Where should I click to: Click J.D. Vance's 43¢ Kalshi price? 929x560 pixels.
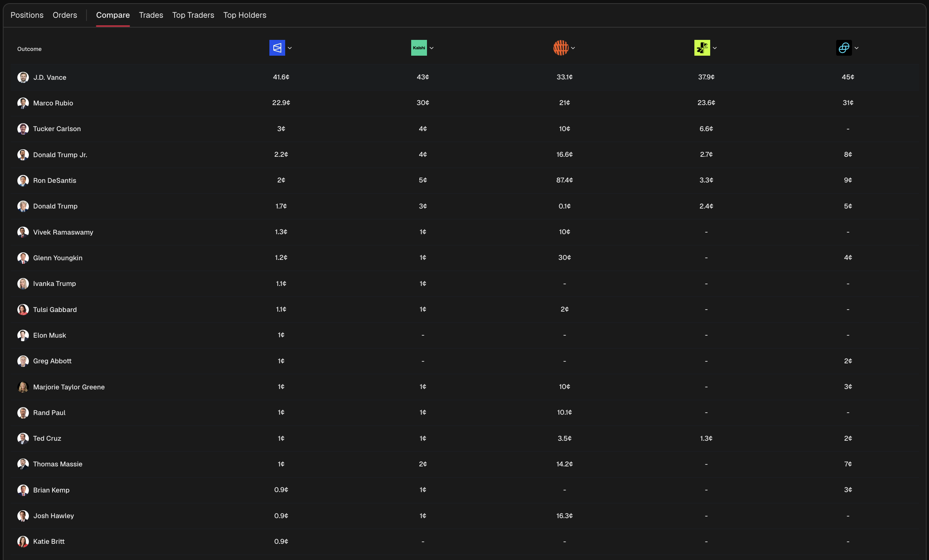423,77
